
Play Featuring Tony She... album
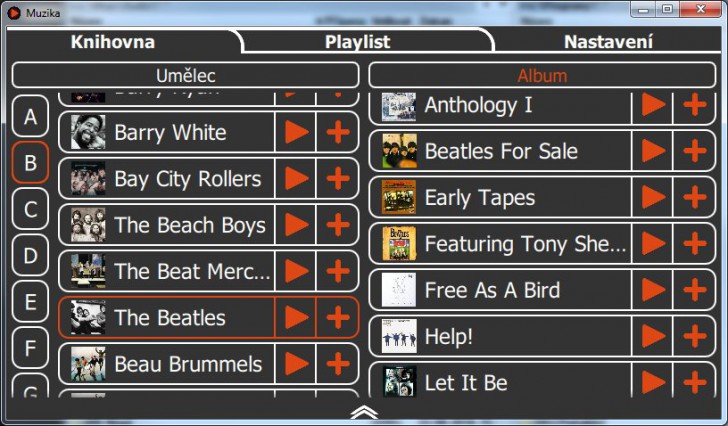(652, 244)
